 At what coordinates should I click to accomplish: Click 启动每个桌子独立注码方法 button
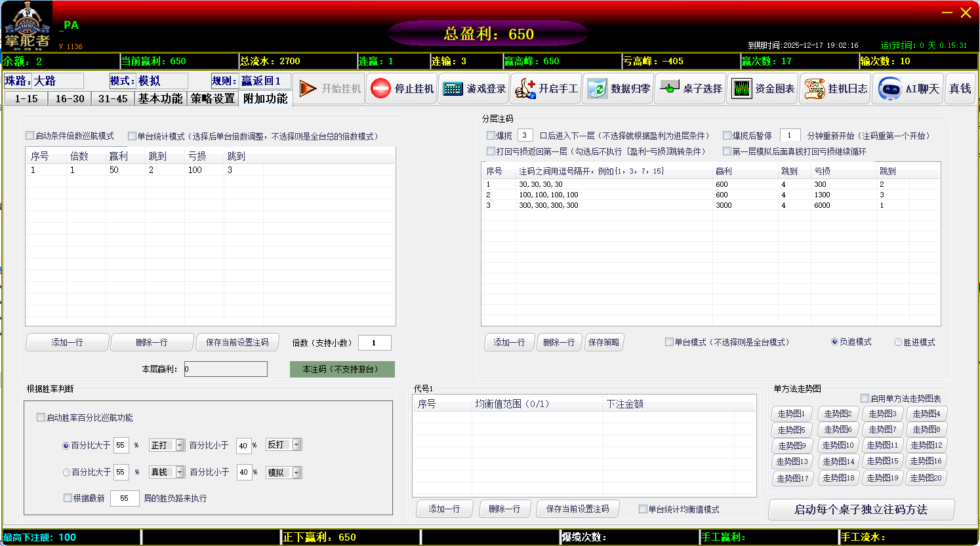click(861, 509)
